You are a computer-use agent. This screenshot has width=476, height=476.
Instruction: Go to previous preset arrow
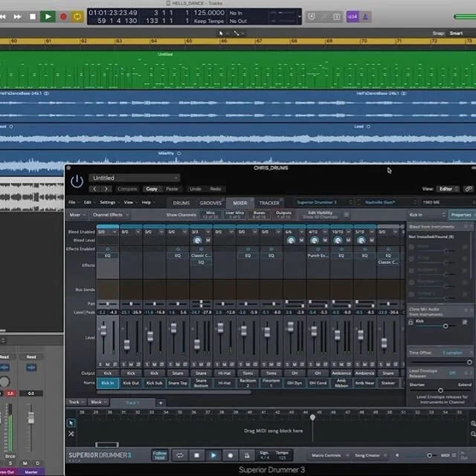94,189
